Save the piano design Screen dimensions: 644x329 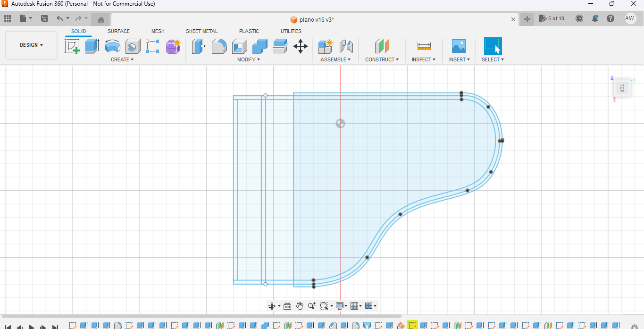pos(44,18)
